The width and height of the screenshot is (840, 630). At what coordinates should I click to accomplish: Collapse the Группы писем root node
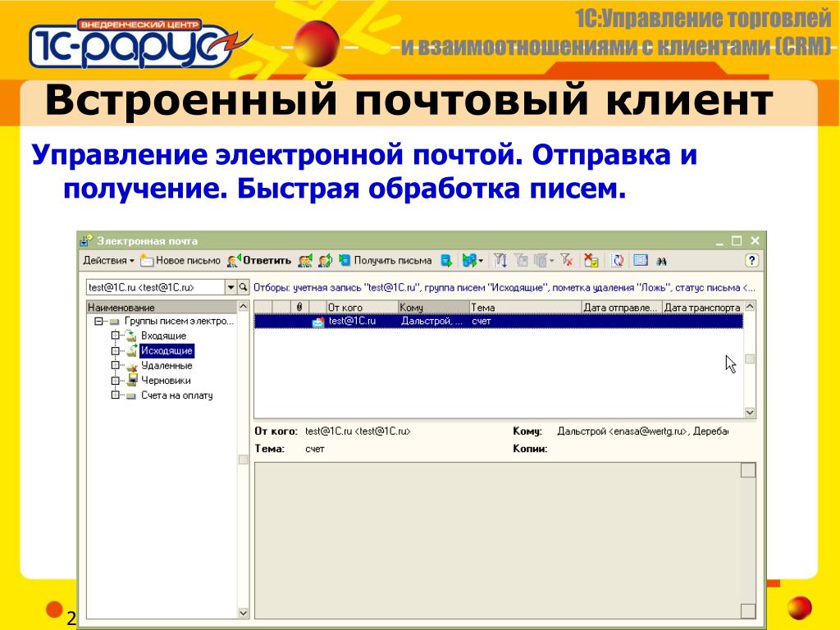click(x=98, y=322)
